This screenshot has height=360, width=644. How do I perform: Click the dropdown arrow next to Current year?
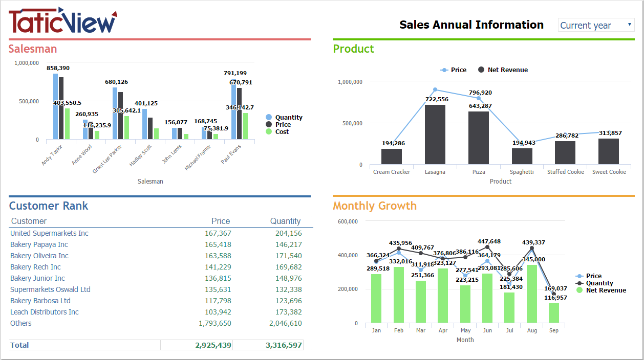[630, 25]
